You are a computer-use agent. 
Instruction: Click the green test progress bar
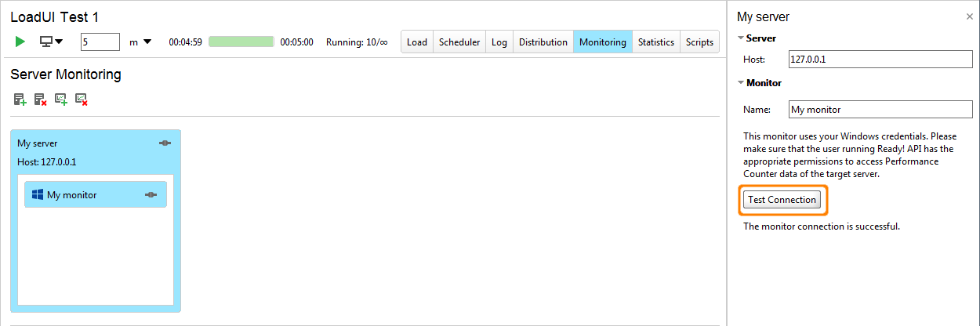241,42
